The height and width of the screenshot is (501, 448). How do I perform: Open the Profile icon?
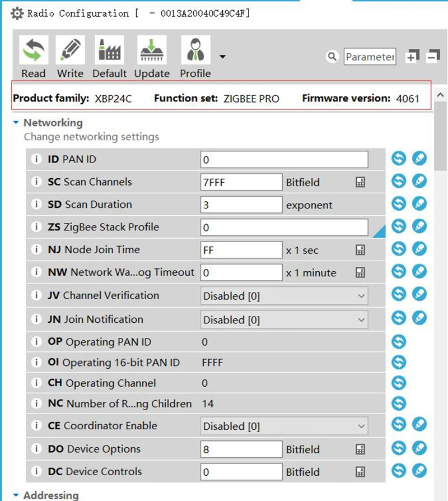click(x=195, y=50)
